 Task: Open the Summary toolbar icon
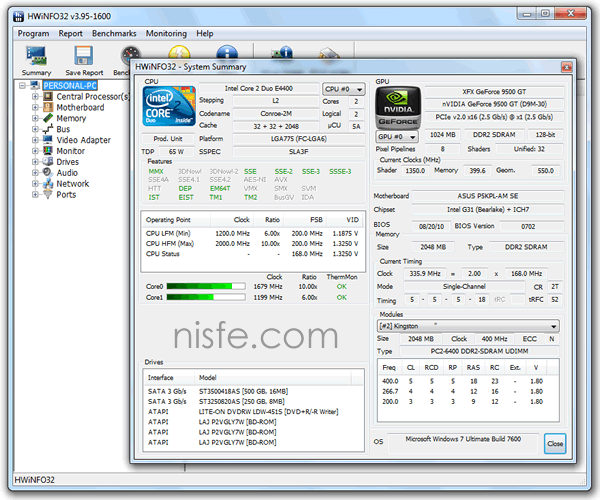click(x=36, y=56)
